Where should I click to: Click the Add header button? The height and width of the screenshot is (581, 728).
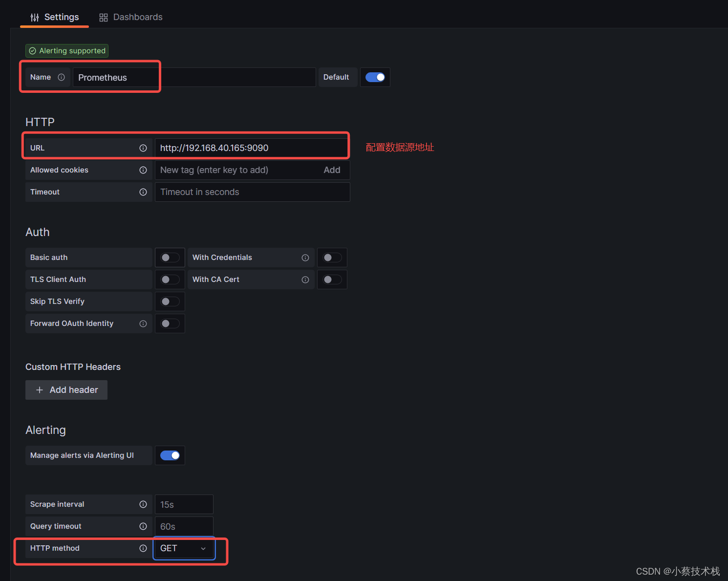(66, 390)
